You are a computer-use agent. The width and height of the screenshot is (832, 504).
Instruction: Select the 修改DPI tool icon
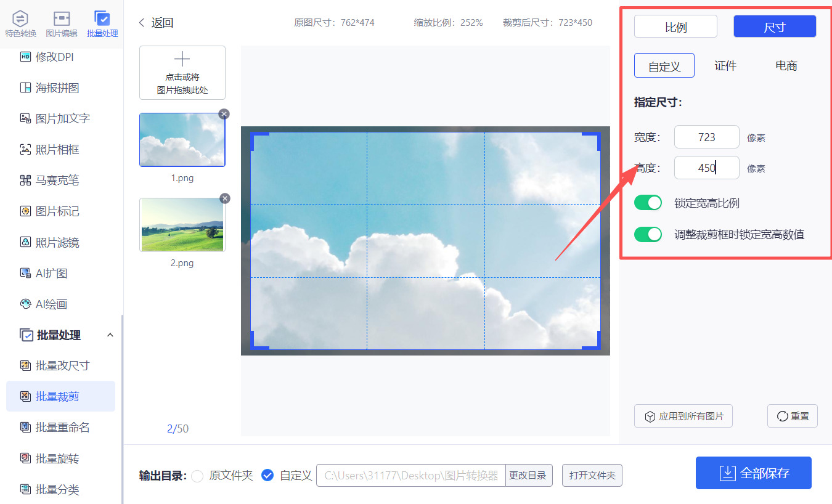(25, 57)
